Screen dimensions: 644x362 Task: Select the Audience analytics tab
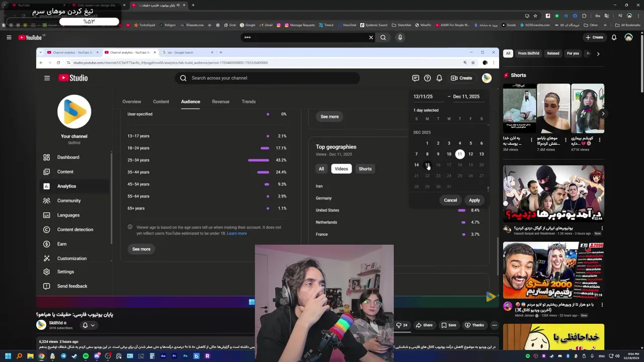click(x=191, y=102)
